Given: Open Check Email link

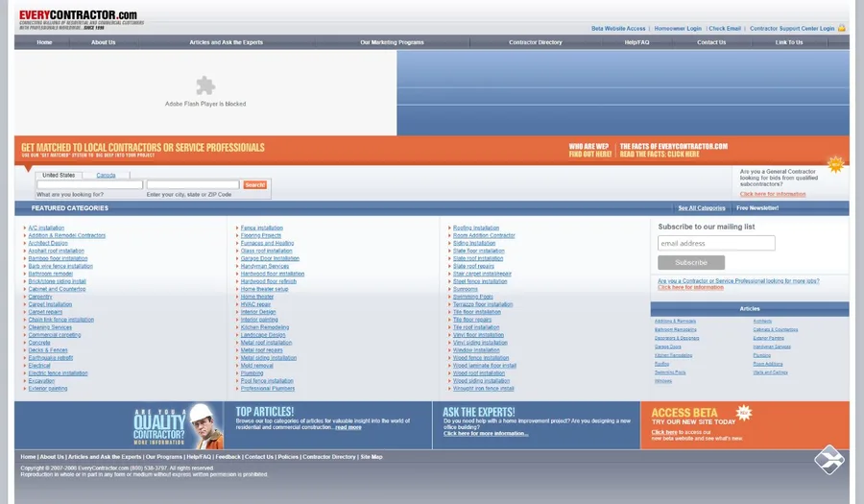Looking at the screenshot, I should click(725, 28).
